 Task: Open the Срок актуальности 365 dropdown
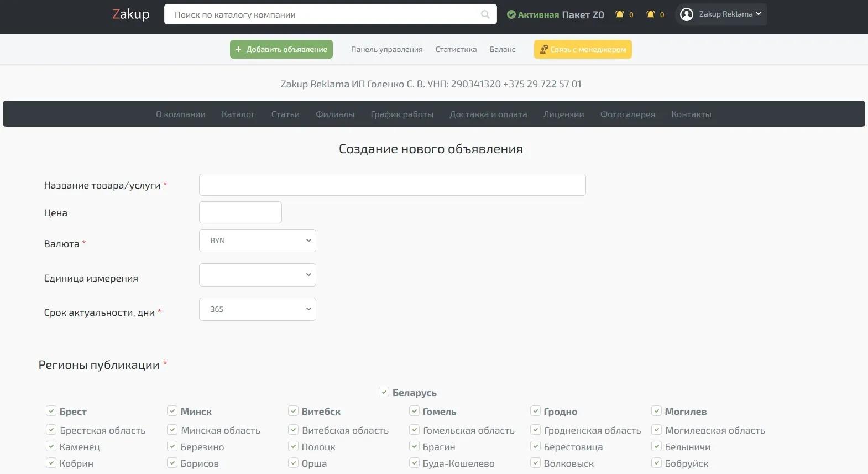click(x=258, y=309)
